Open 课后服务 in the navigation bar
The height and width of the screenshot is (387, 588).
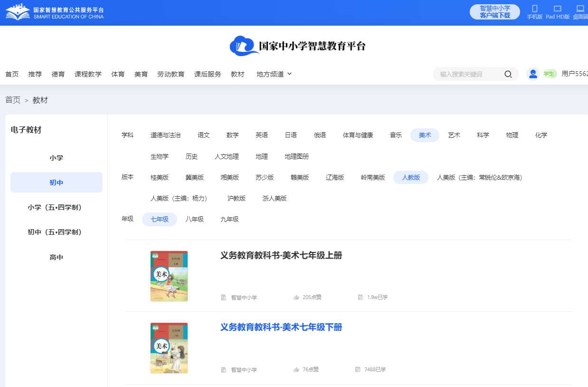208,74
